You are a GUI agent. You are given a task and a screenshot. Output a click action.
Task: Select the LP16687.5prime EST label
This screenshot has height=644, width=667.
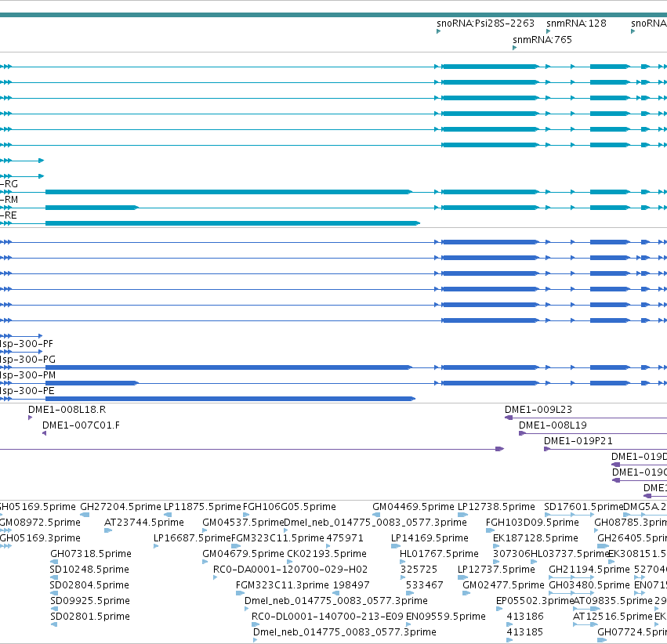(x=192, y=538)
